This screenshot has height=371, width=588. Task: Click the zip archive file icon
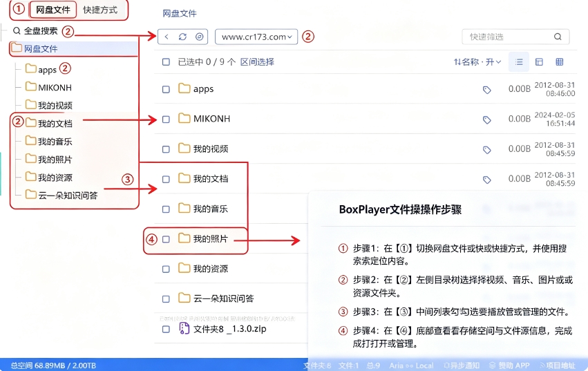pos(184,328)
